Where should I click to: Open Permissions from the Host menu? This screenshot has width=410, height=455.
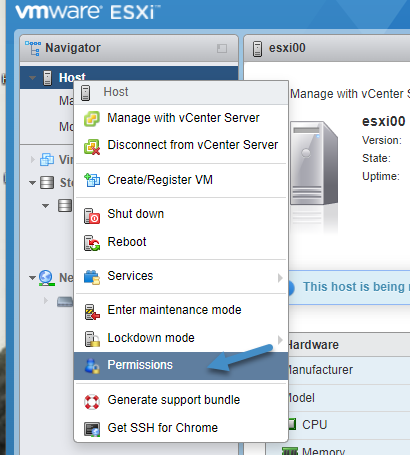pos(181,366)
